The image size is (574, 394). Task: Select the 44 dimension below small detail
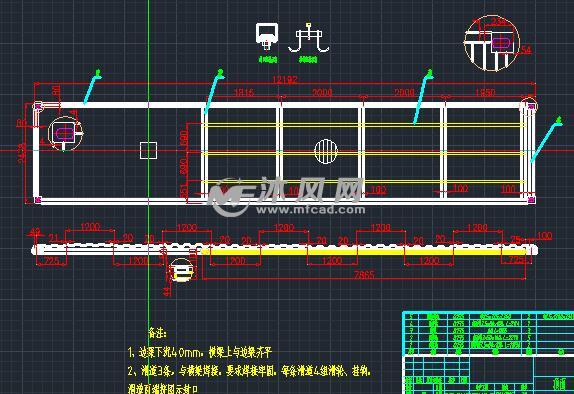[166, 291]
